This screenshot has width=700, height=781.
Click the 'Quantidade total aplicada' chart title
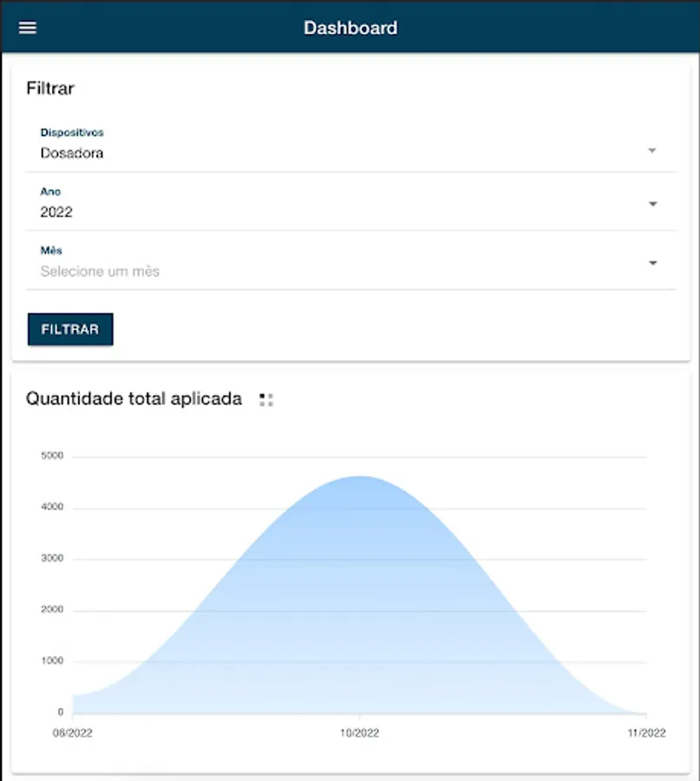pyautogui.click(x=134, y=399)
